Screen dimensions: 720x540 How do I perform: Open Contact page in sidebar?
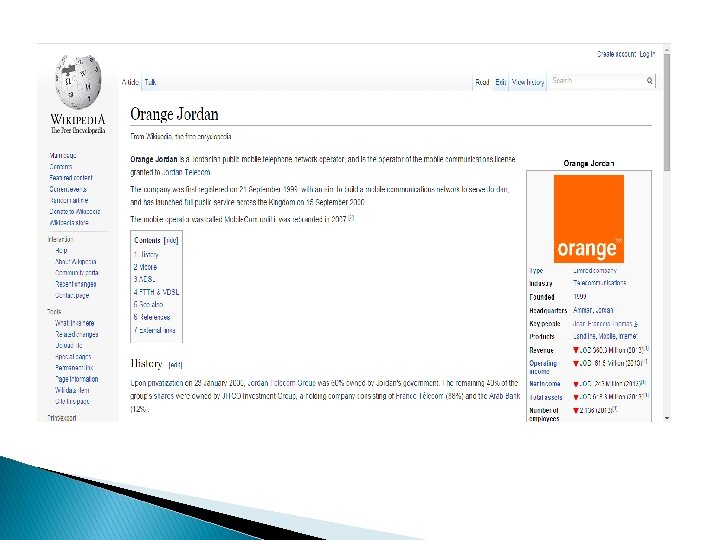point(72,296)
